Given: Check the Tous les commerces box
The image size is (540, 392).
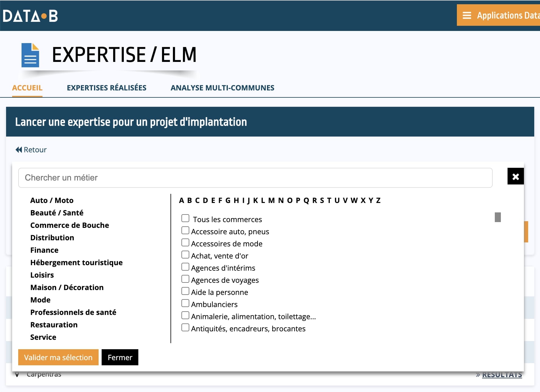Looking at the screenshot, I should (x=185, y=218).
